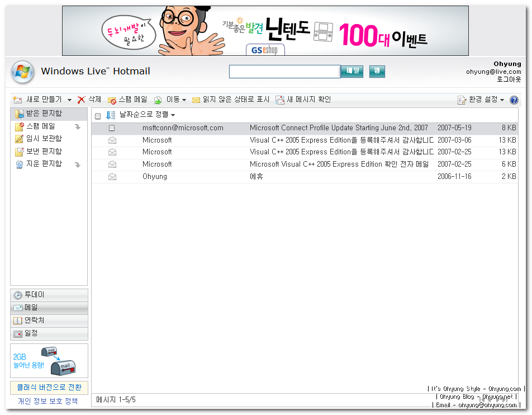This screenshot has height=415, width=532.
Task: Click the 메일 search button
Action: coord(352,72)
